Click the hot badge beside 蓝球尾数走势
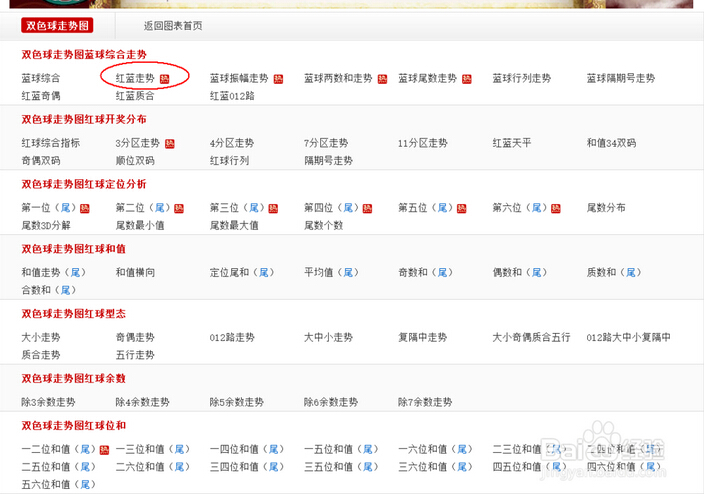 pos(466,78)
